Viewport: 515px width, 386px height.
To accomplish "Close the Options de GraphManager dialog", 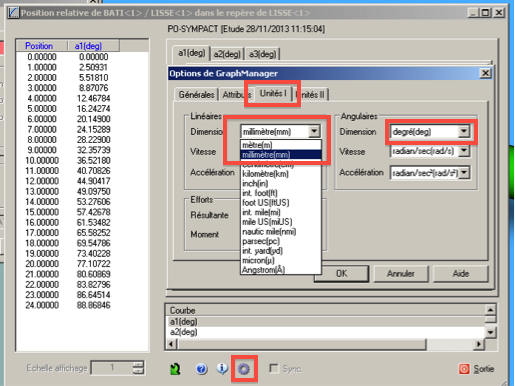I will click(x=485, y=73).
